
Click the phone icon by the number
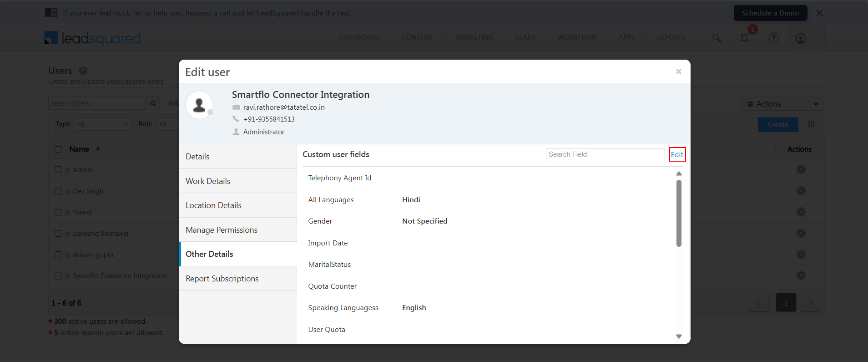pyautogui.click(x=236, y=119)
